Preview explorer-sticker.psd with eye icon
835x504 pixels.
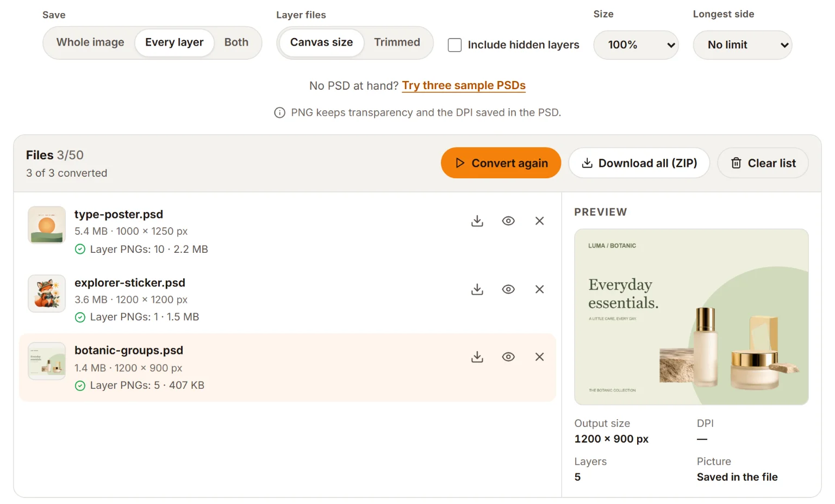[508, 289]
